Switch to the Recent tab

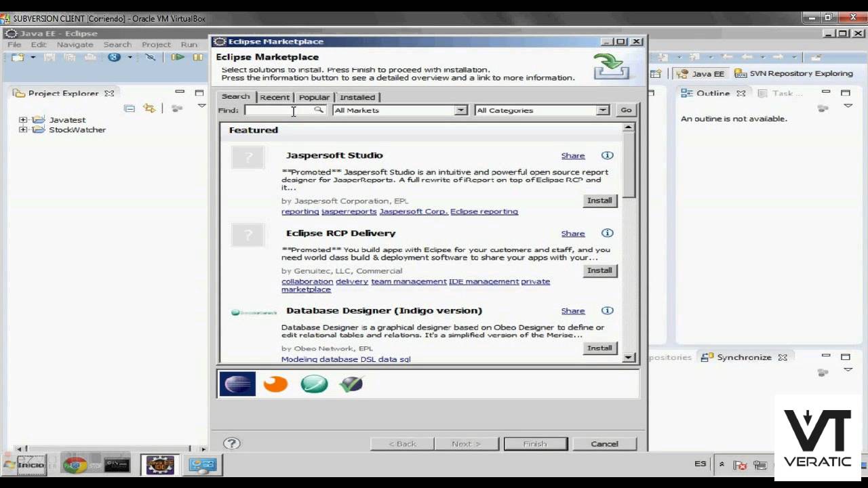click(275, 97)
